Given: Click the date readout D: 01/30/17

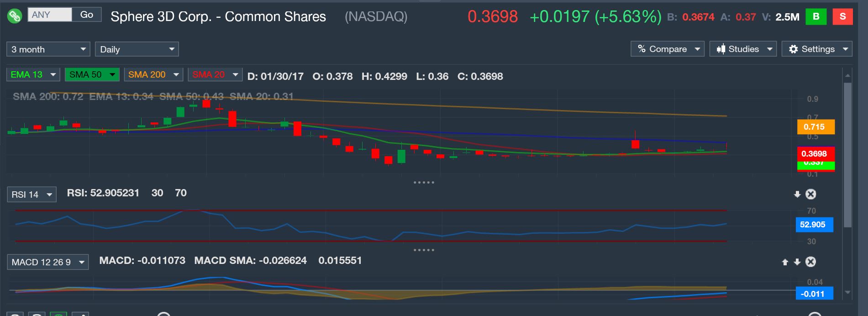Looking at the screenshot, I should [275, 77].
